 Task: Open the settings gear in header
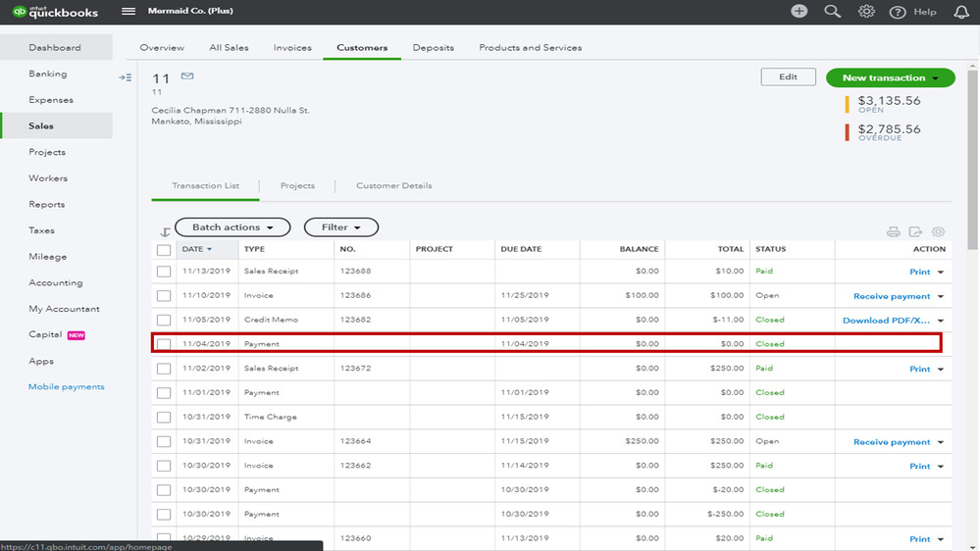coord(866,12)
